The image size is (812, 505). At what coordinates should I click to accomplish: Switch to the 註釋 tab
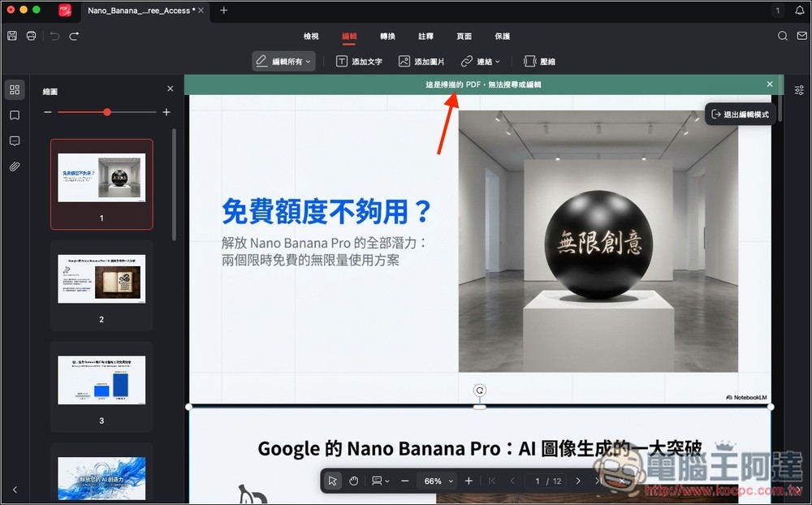tap(425, 36)
